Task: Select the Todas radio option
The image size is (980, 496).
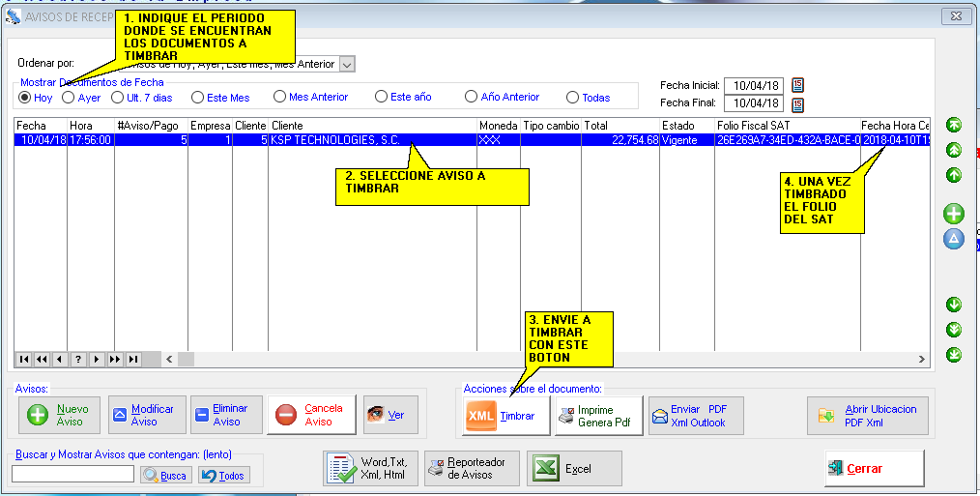Action: point(573,98)
